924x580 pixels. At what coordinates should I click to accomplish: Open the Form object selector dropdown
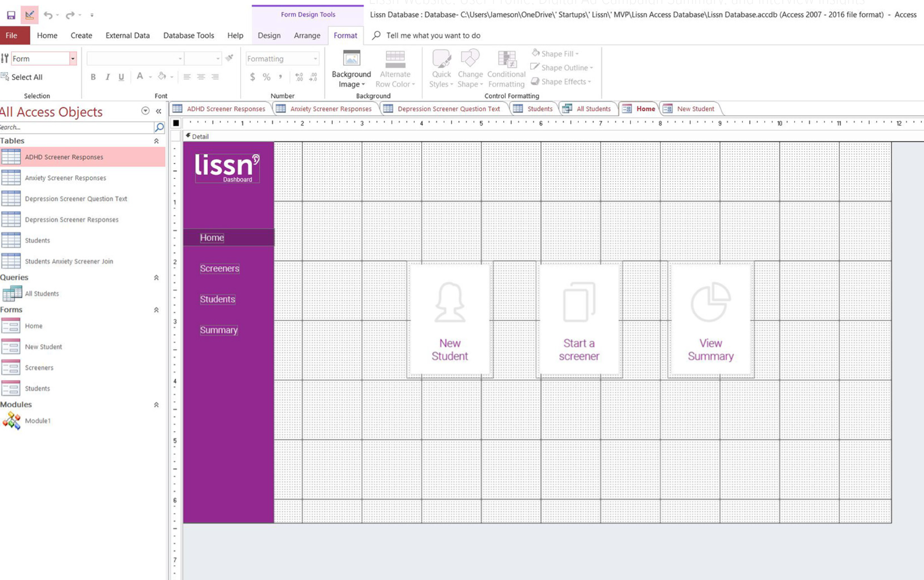point(73,59)
